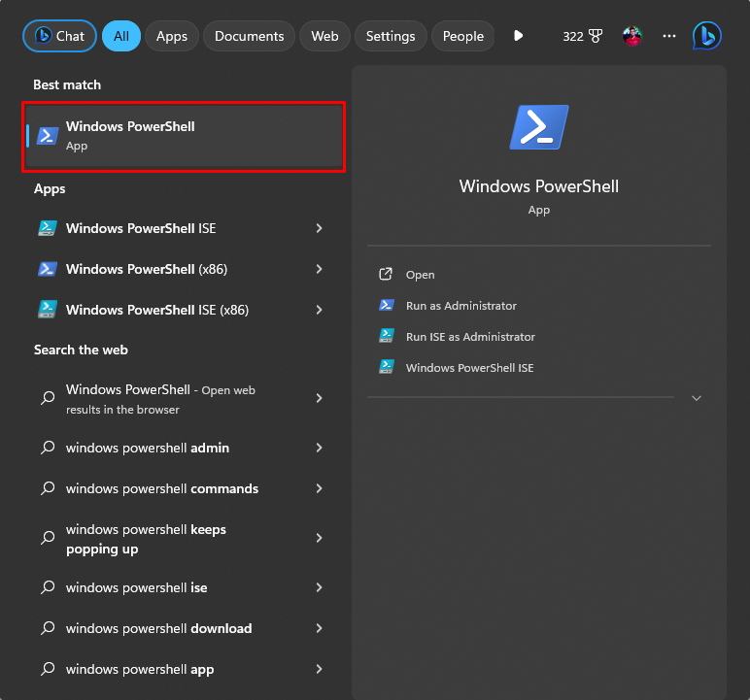Click the preview pane PowerShell ISE icon
This screenshot has height=700, width=750.
tap(386, 367)
